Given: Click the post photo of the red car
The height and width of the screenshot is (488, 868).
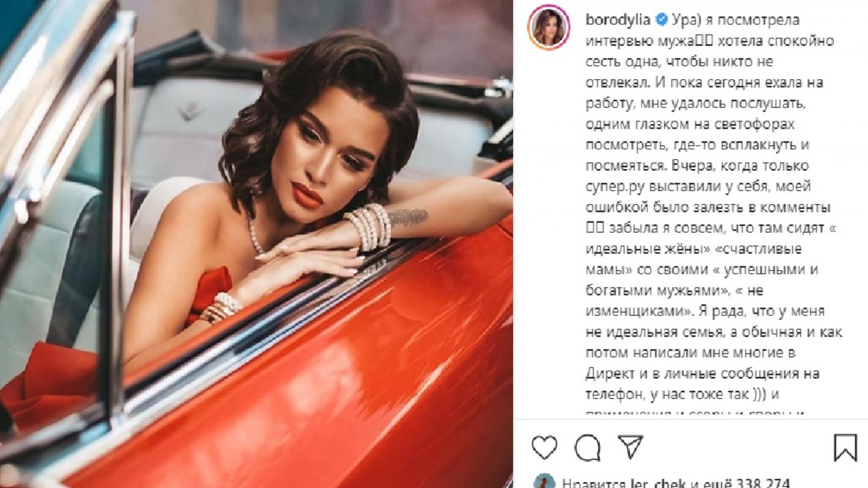Looking at the screenshot, I should pyautogui.click(x=257, y=244).
